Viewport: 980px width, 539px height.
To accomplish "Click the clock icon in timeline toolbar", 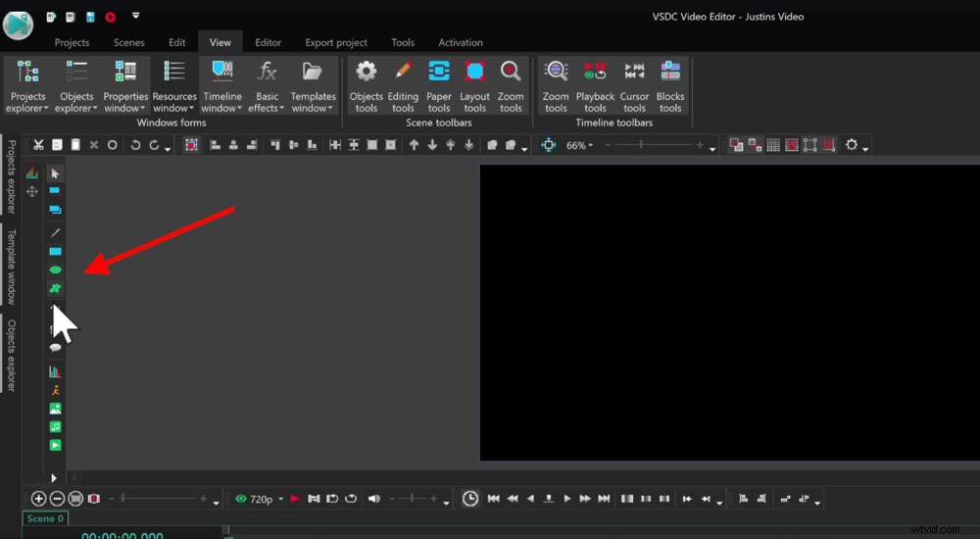I will click(470, 499).
